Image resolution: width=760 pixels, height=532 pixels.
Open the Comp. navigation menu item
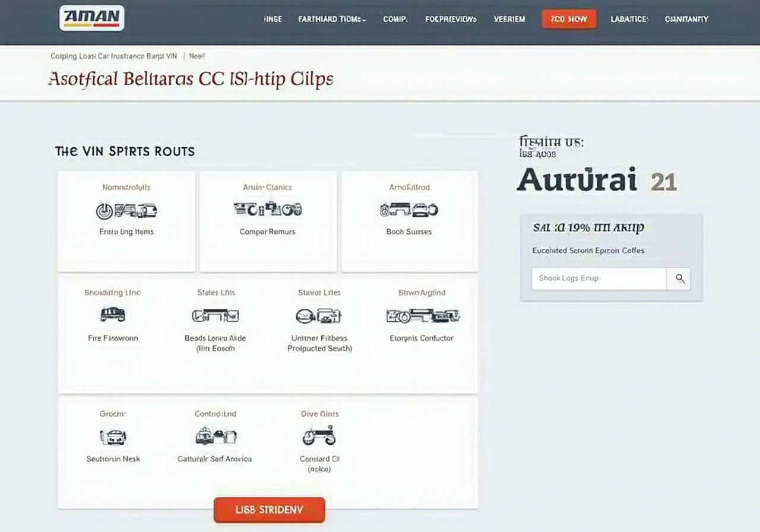[395, 19]
